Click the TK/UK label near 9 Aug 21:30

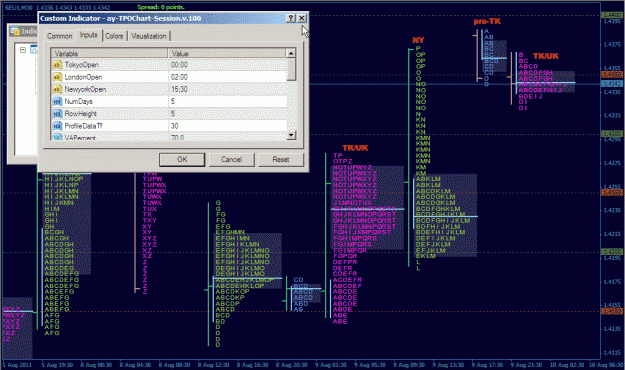tap(546, 56)
